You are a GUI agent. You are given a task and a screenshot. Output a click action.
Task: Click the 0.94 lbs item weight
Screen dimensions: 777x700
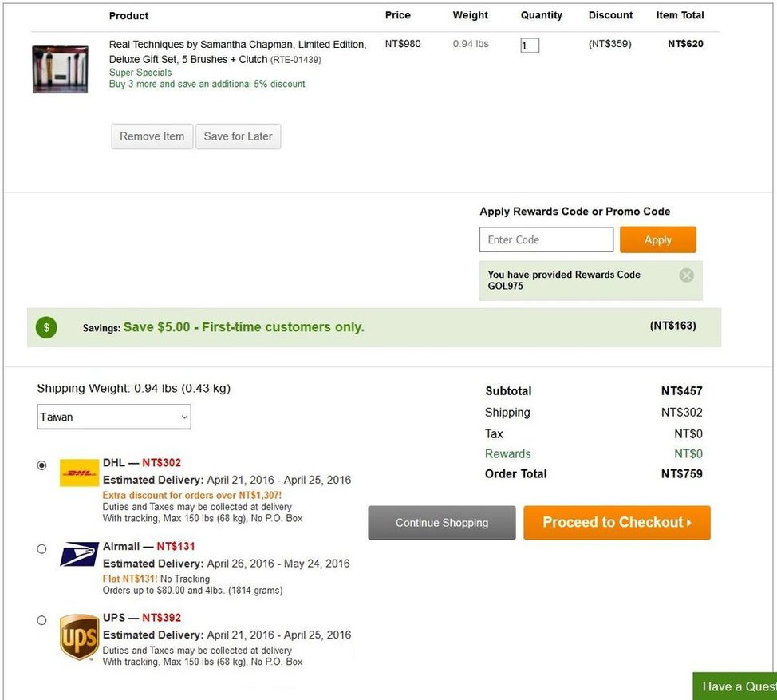click(471, 44)
